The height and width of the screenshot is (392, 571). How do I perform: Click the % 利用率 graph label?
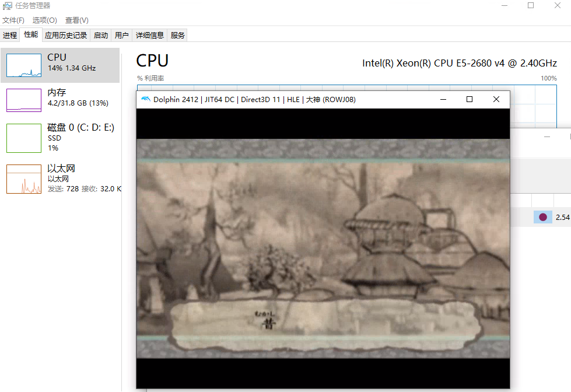[x=150, y=78]
